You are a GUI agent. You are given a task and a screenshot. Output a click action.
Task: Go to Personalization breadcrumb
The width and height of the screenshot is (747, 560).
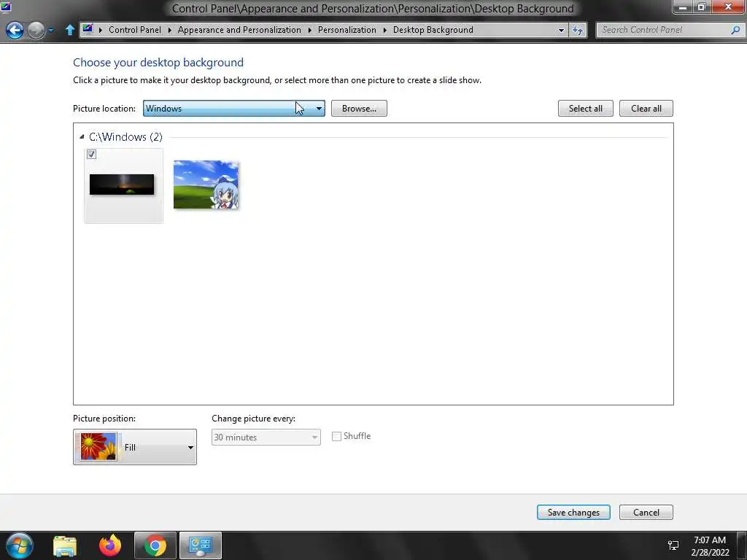[x=347, y=29]
